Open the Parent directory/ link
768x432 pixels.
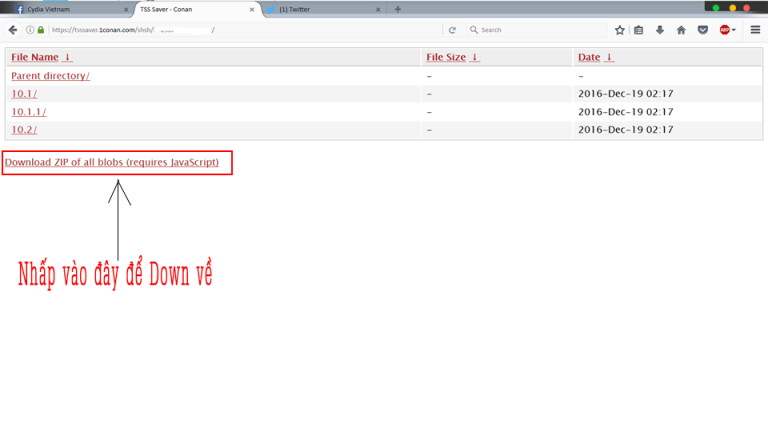click(50, 76)
